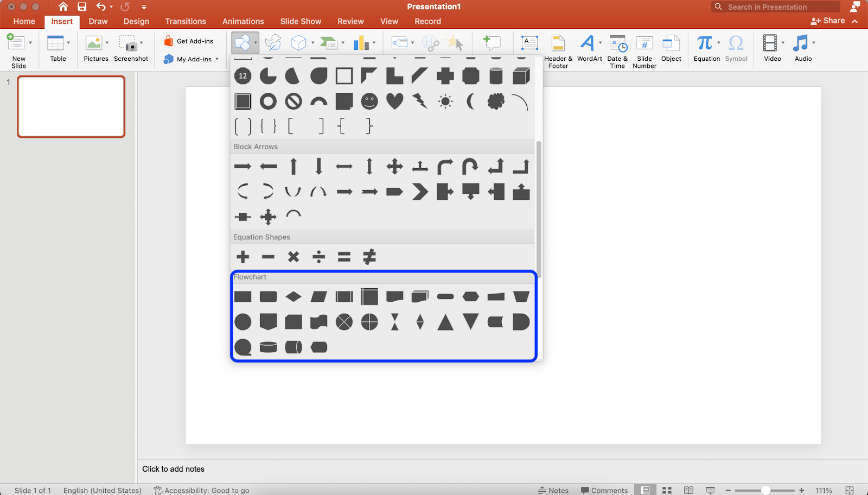Insert a 3D Model from the ribbon

click(300, 43)
